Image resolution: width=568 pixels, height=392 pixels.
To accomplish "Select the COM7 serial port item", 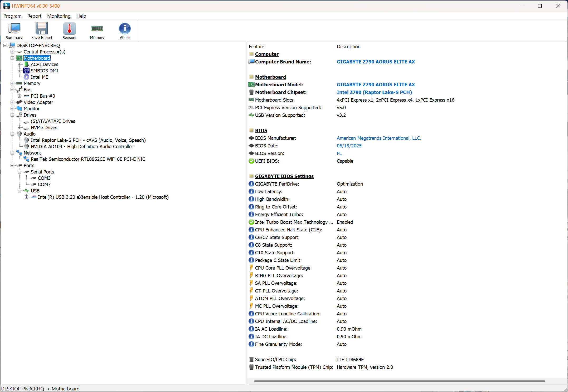I will click(x=44, y=184).
